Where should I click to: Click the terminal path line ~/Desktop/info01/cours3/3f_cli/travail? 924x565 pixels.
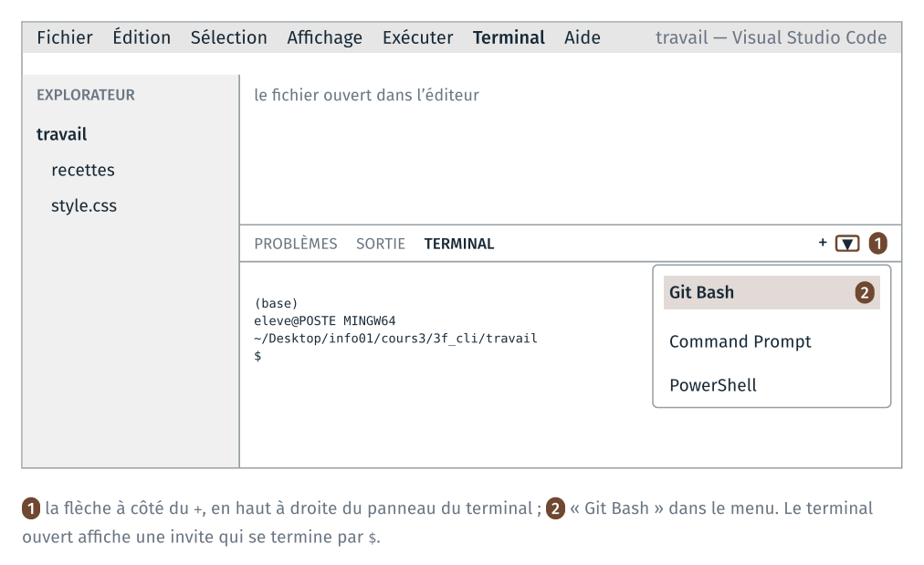pos(395,339)
